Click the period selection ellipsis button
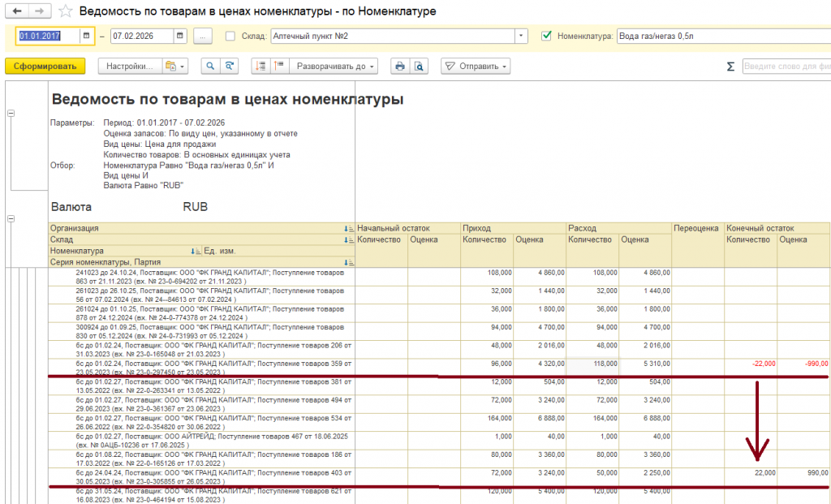The image size is (831, 504). [x=203, y=37]
